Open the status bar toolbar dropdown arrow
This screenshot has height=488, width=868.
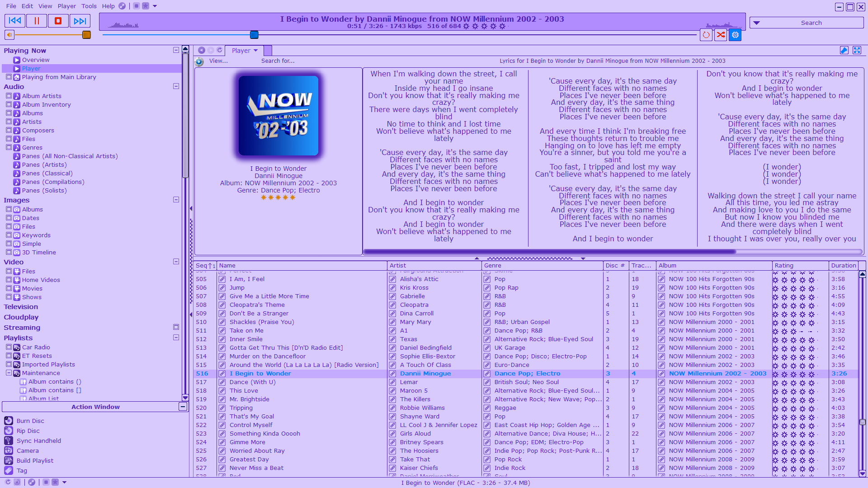click(64, 482)
